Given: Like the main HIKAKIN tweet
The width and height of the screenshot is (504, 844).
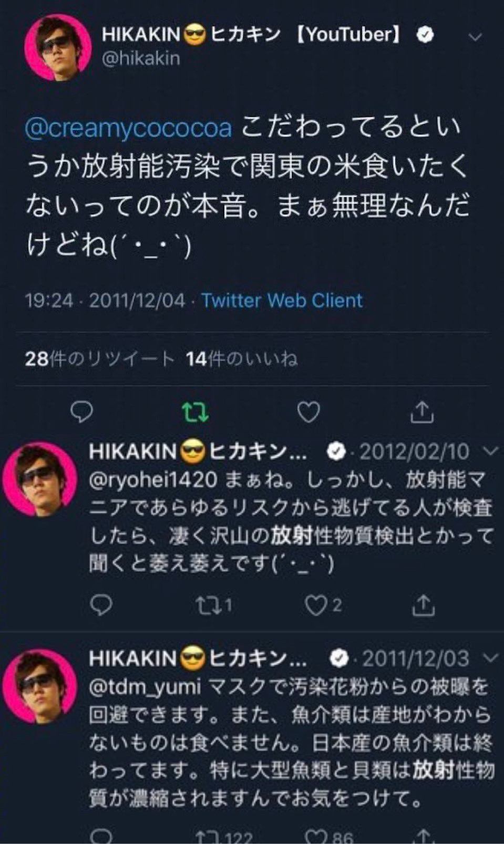Looking at the screenshot, I should (x=308, y=413).
